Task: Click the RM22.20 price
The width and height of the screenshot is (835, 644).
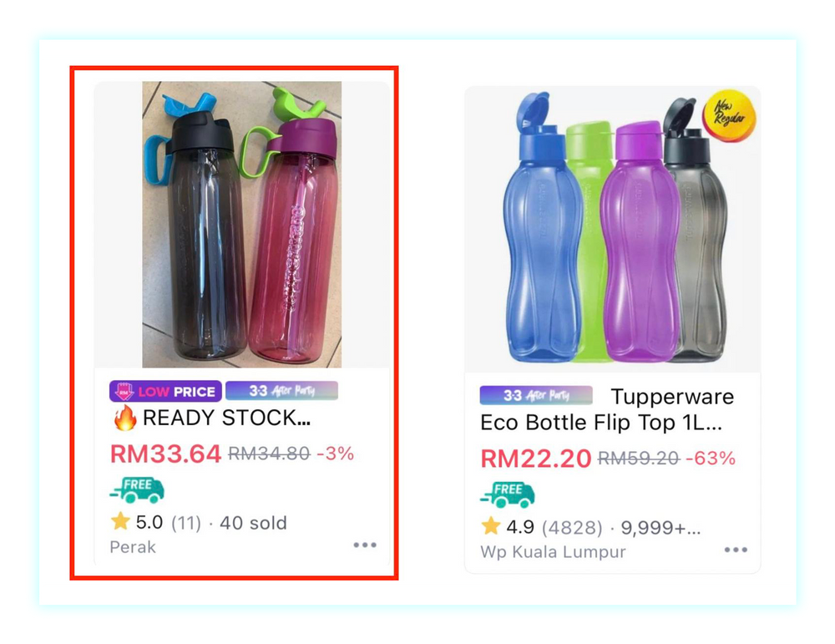Action: pyautogui.click(x=536, y=459)
